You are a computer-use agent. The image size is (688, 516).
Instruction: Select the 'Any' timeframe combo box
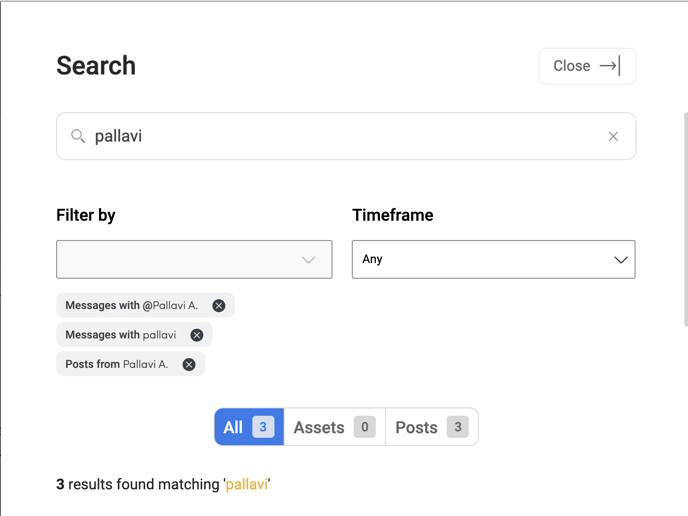[494, 259]
